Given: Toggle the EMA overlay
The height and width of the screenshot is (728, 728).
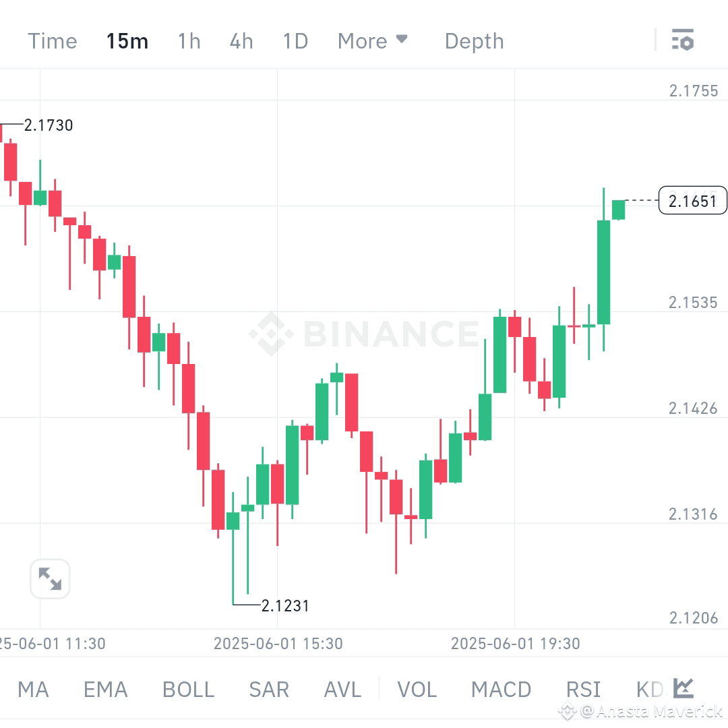Looking at the screenshot, I should [105, 689].
